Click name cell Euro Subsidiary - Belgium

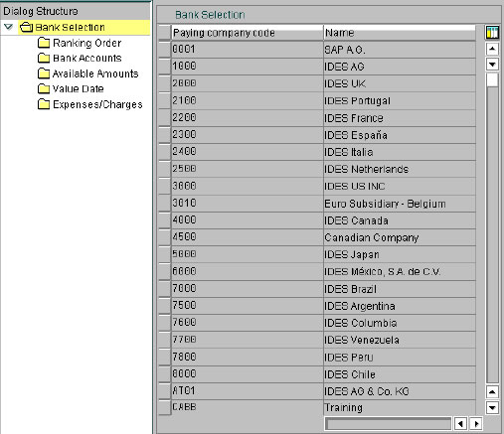400,203
